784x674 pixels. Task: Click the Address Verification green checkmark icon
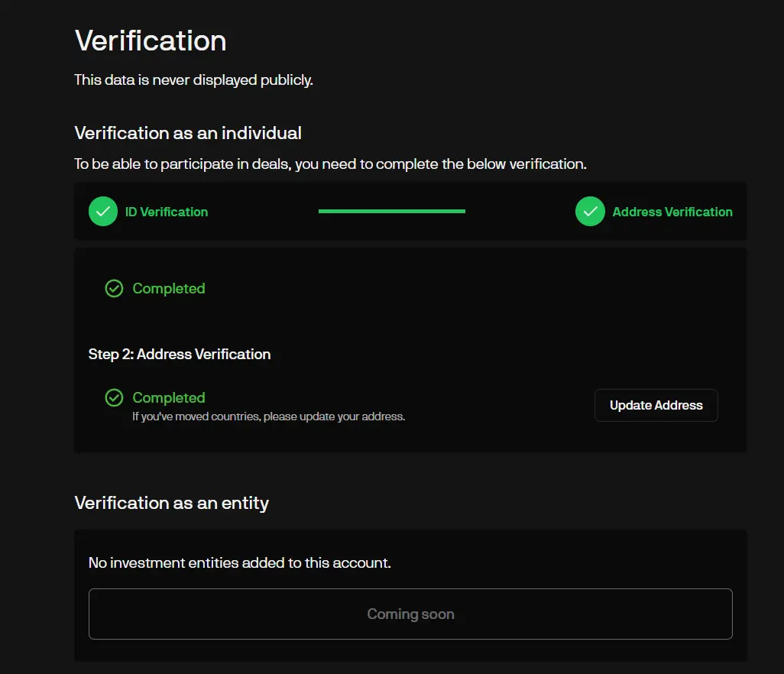pos(590,212)
